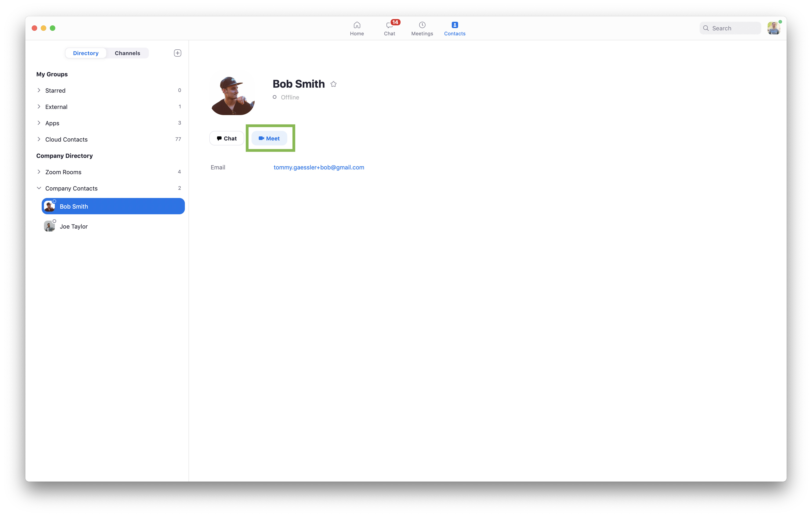Expand the Apps group chevron
Viewport: 812px width, 516px height.
[x=39, y=123]
